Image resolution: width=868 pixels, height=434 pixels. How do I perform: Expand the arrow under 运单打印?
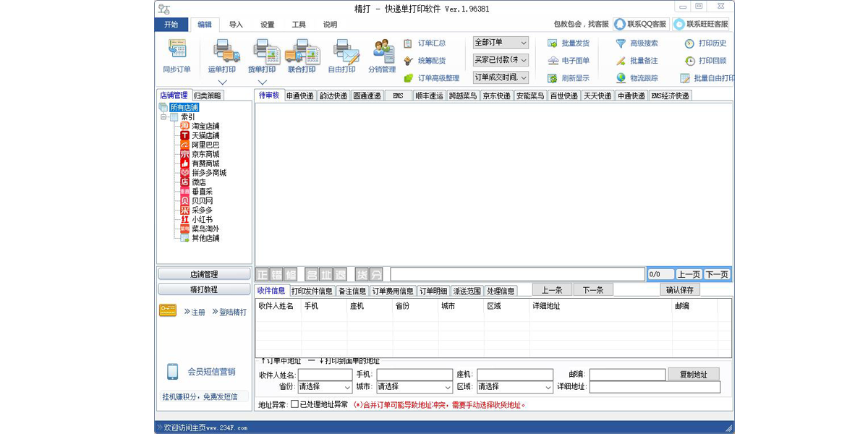click(222, 82)
